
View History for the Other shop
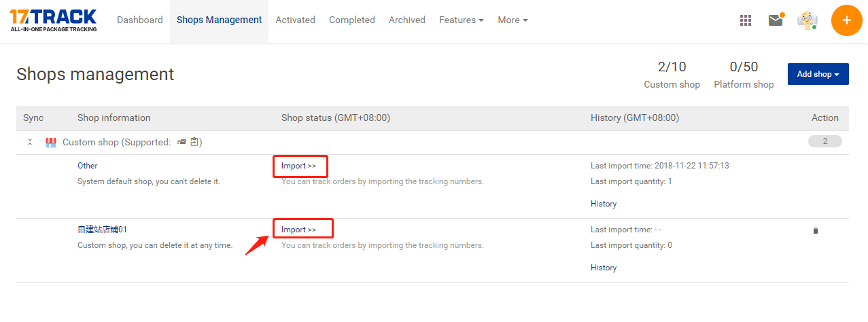[604, 204]
